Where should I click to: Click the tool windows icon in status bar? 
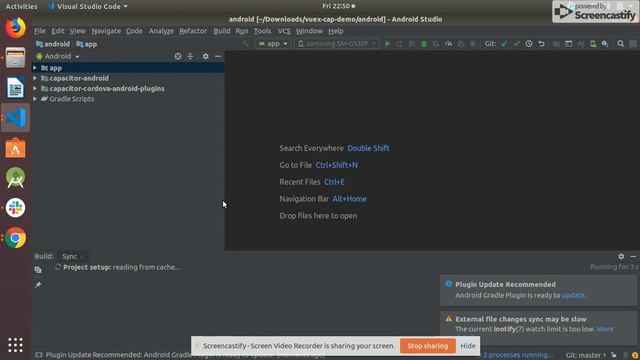point(38,355)
